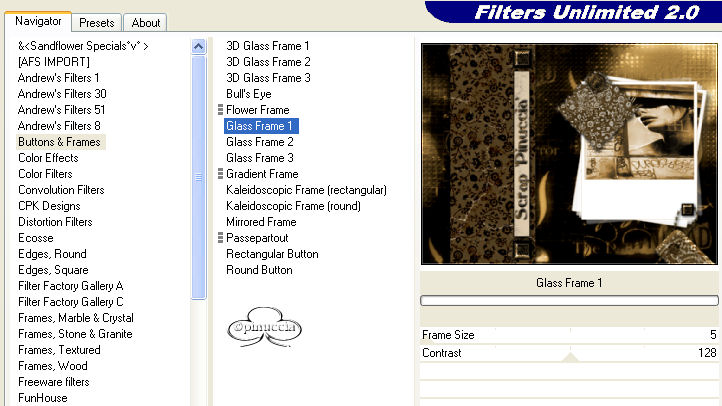This screenshot has height=406, width=722.
Task: Select the Bull's Eye filter
Action: pyautogui.click(x=249, y=94)
